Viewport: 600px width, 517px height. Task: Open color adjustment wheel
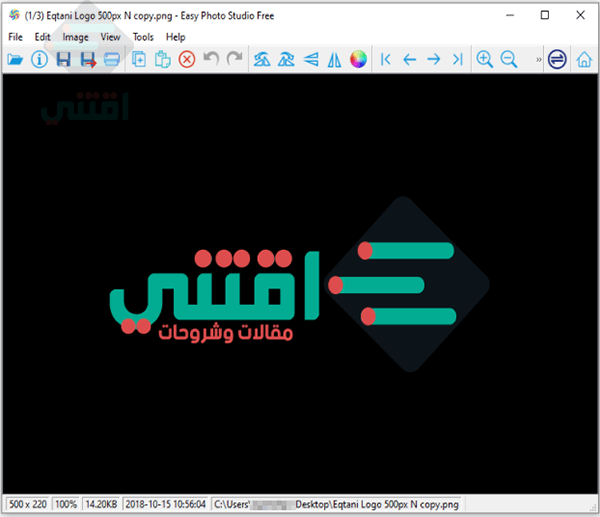pyautogui.click(x=358, y=59)
